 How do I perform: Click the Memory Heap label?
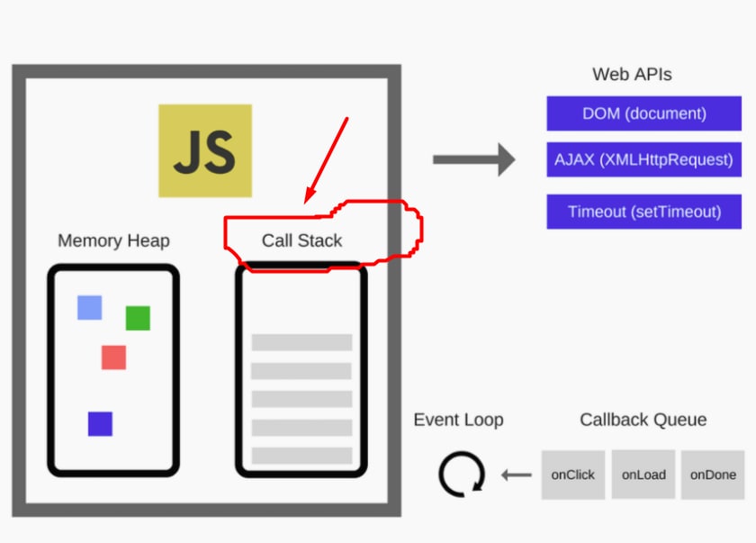pyautogui.click(x=113, y=240)
